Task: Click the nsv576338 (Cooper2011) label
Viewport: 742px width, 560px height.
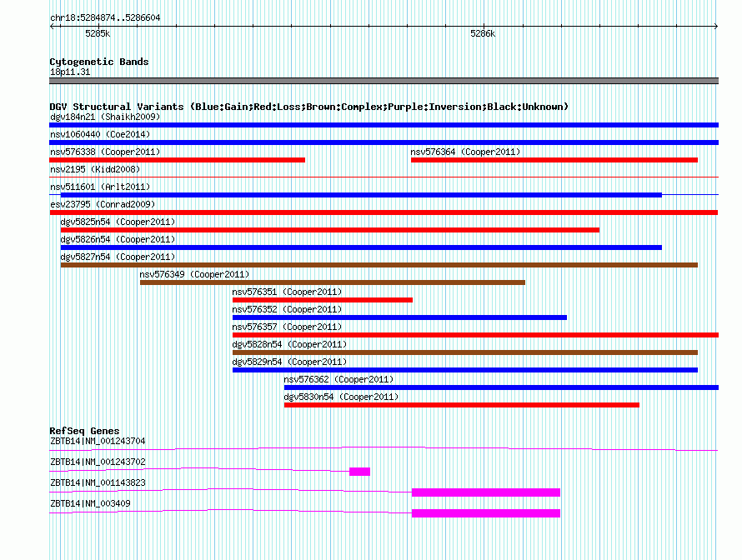Action: 105,152
